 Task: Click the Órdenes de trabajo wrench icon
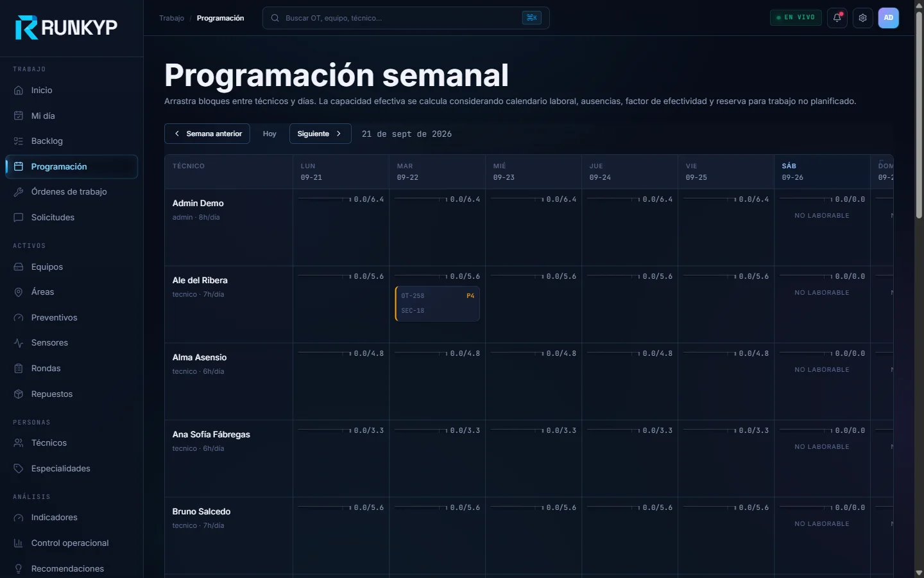click(19, 192)
